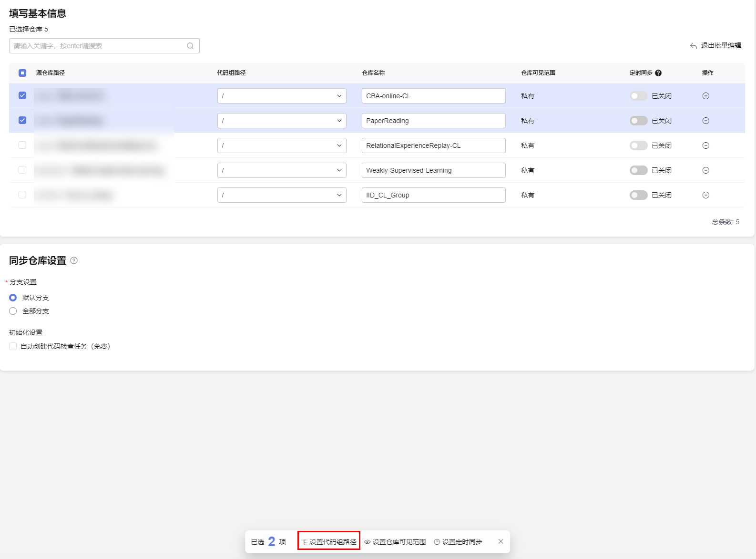The height and width of the screenshot is (559, 756).
Task: Remove the PaperReading row via minus icon
Action: tap(705, 121)
